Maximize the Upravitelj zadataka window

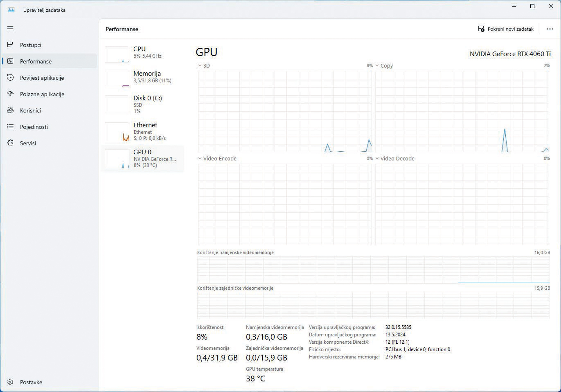point(532,6)
